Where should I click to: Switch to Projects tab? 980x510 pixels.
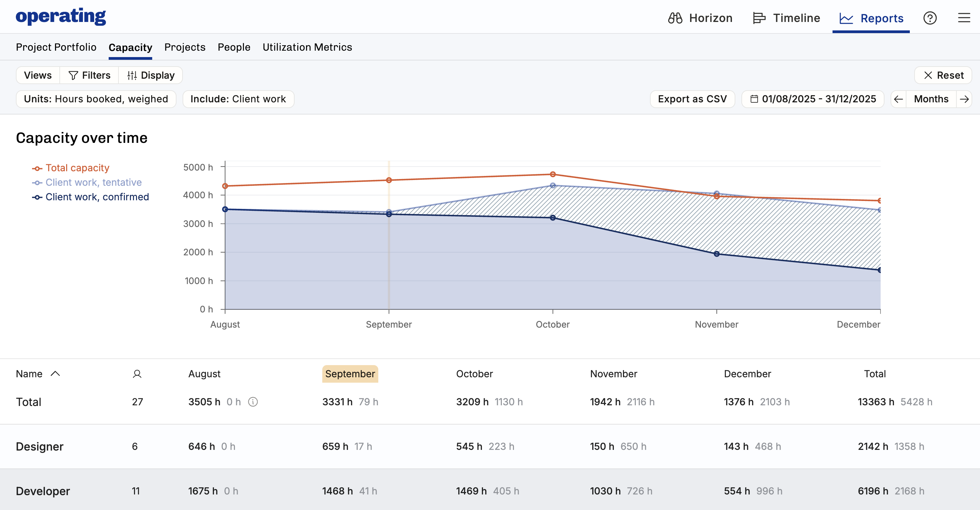(x=185, y=47)
